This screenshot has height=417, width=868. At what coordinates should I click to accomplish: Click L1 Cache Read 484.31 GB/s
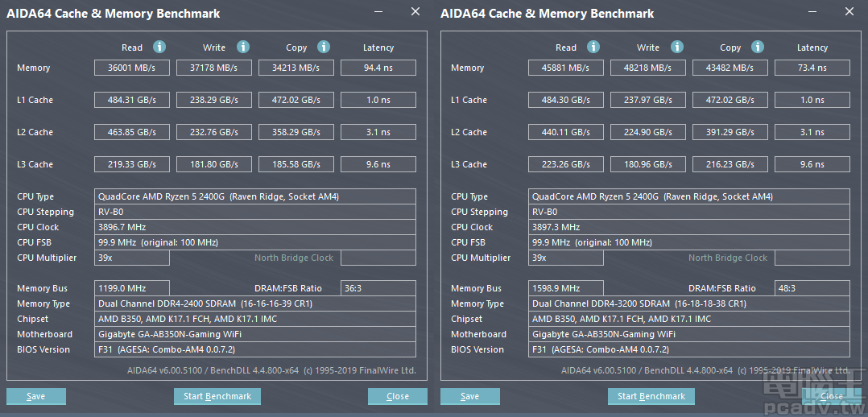pyautogui.click(x=132, y=100)
